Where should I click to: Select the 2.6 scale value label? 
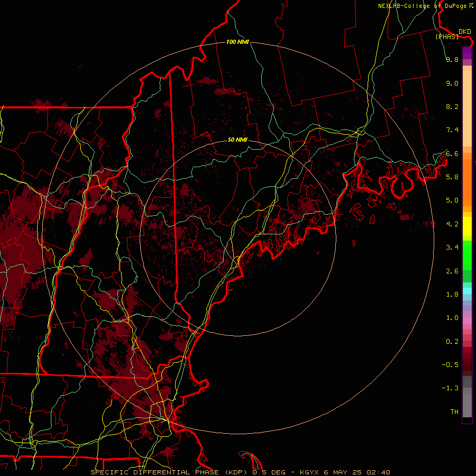pos(452,271)
